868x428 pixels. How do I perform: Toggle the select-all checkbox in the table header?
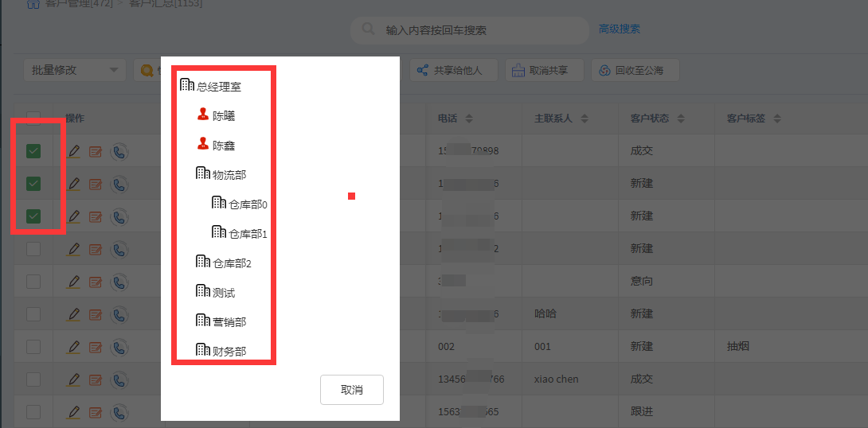pos(33,118)
